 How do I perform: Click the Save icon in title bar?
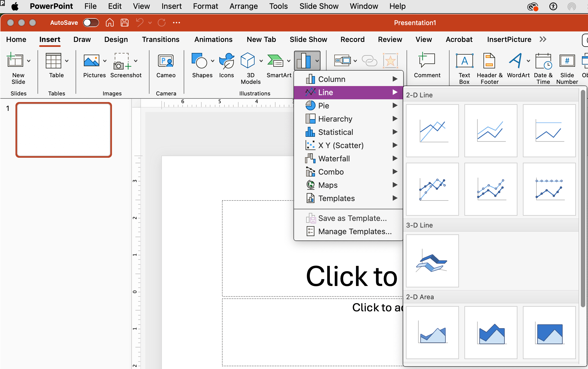125,23
